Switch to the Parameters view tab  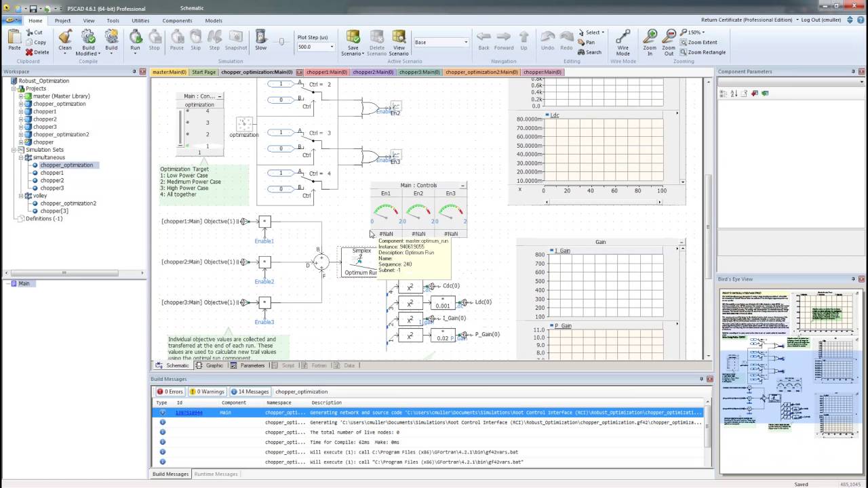click(248, 365)
